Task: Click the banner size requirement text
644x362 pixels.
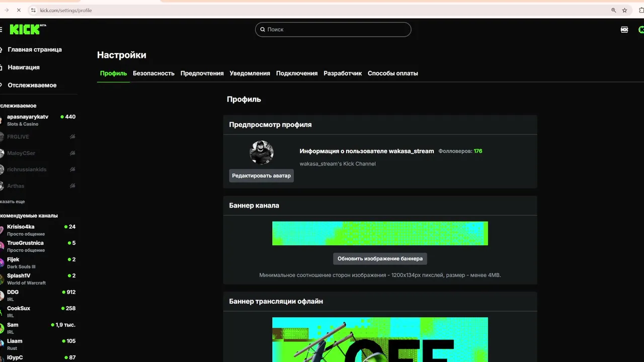Action: pos(380,275)
